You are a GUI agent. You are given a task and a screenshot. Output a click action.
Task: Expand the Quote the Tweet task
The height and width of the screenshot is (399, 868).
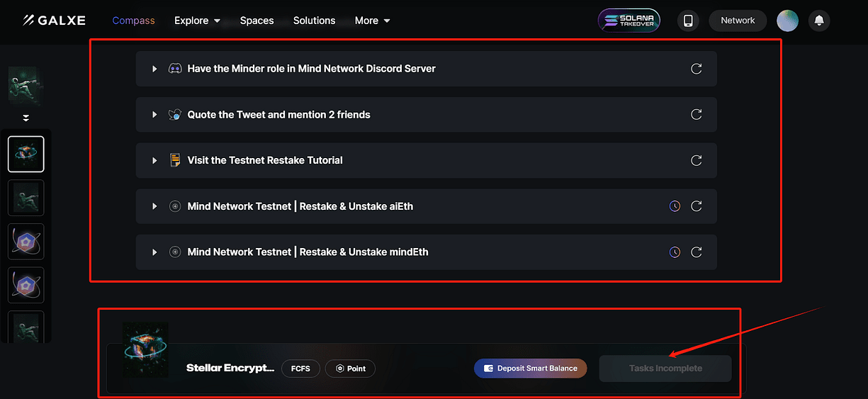pyautogui.click(x=154, y=115)
